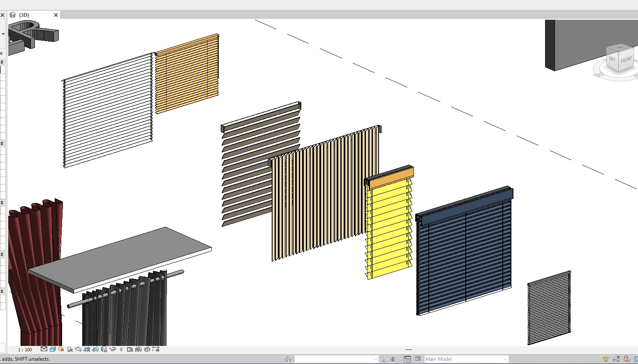Image resolution: width=638 pixels, height=364 pixels.
Task: Click the Select Links status bar icon
Action: point(606,359)
